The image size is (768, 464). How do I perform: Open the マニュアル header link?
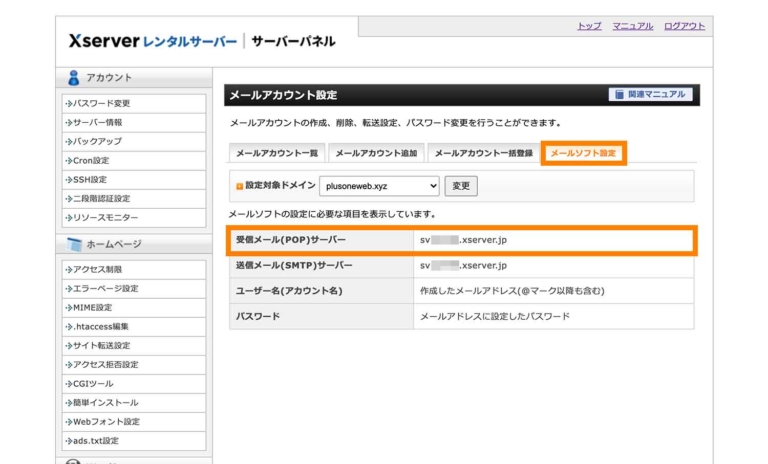(632, 26)
